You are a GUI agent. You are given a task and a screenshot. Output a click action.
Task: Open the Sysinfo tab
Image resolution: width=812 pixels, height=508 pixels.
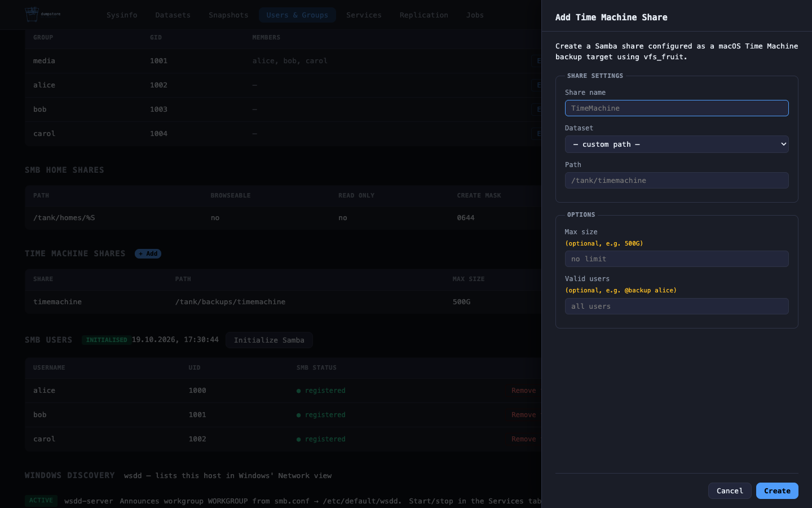coord(122,15)
